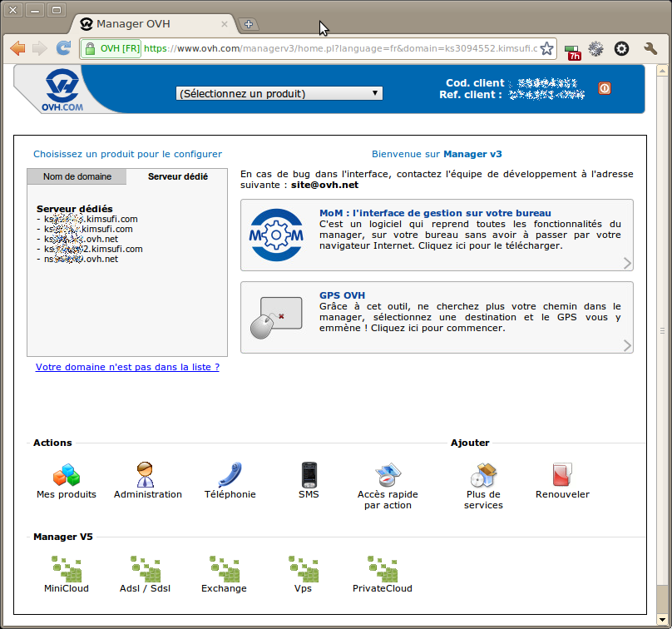Click the Renouveler label
This screenshot has height=629, width=672.
(x=562, y=494)
